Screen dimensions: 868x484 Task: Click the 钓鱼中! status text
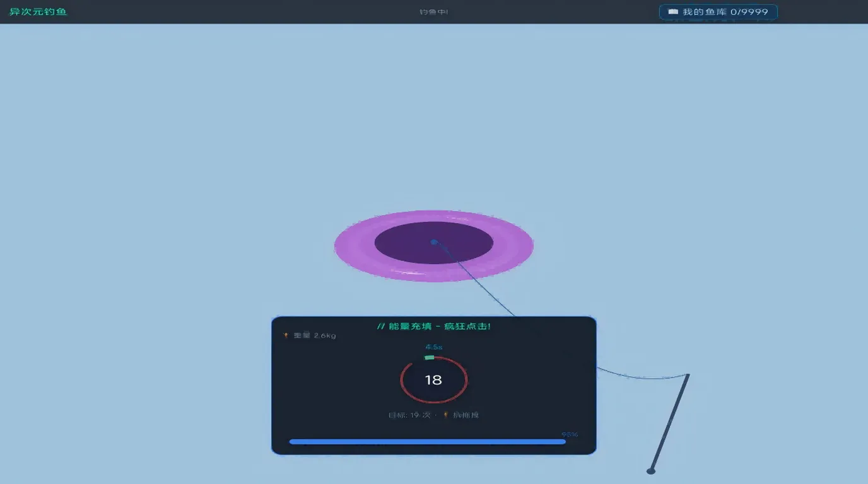[433, 12]
